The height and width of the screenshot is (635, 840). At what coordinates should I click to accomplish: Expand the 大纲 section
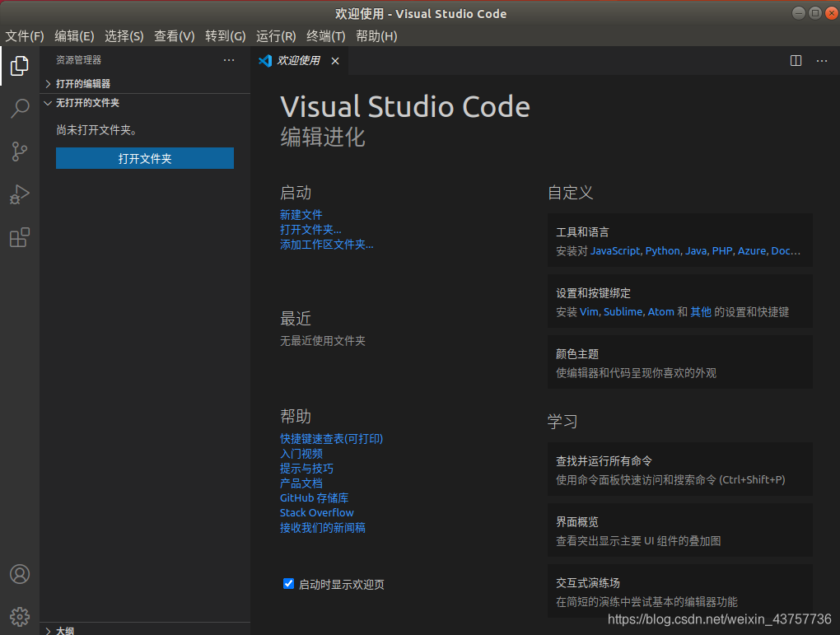coord(145,630)
